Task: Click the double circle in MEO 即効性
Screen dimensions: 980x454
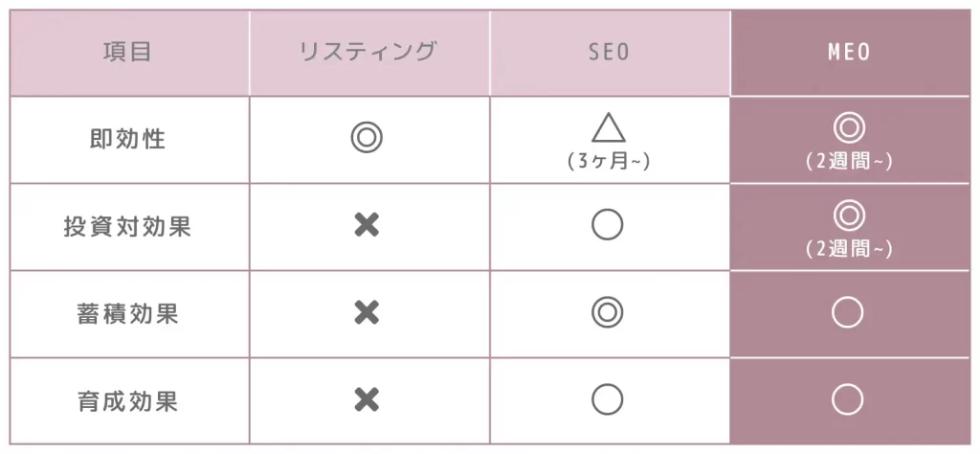Action: click(x=849, y=127)
